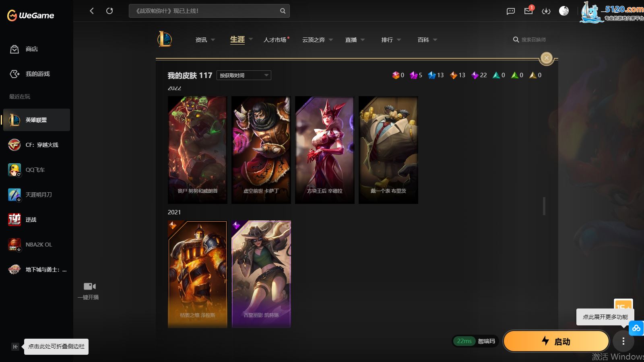Screen dimensions: 644x362
Task: Click the League of Legends logo icon
Action: pyautogui.click(x=165, y=39)
